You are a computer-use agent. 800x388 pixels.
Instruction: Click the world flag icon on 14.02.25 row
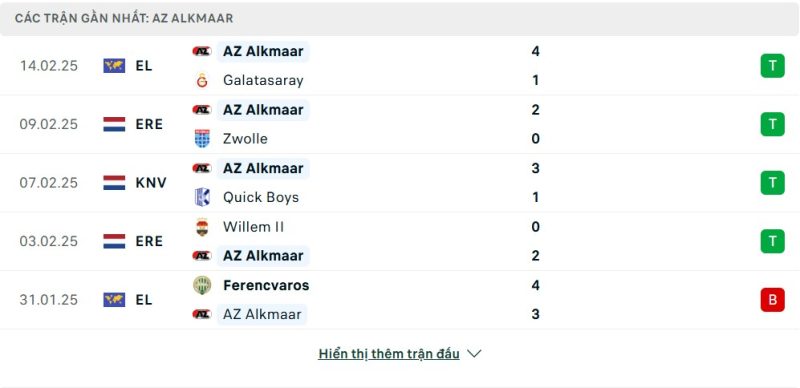point(114,66)
